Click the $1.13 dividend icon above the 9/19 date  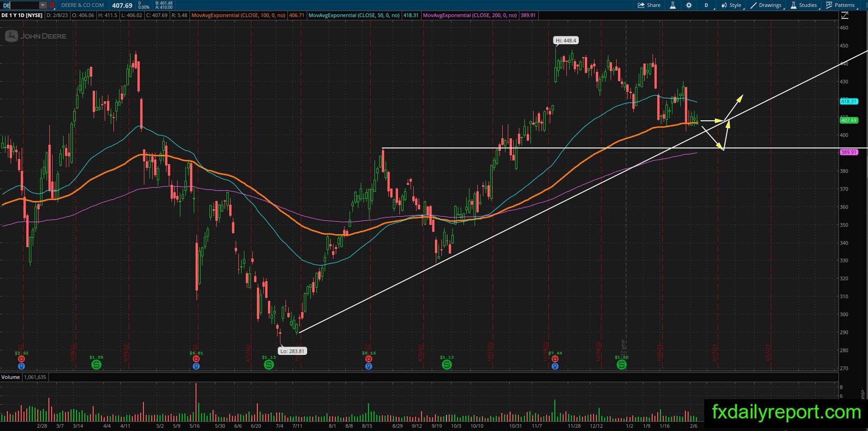pos(446,365)
